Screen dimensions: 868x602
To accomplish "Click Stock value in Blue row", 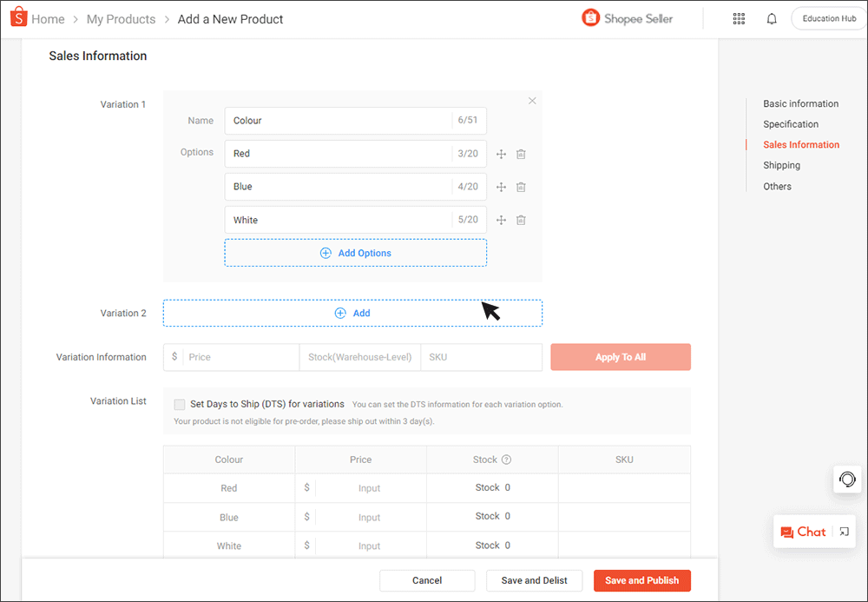I will tap(493, 516).
